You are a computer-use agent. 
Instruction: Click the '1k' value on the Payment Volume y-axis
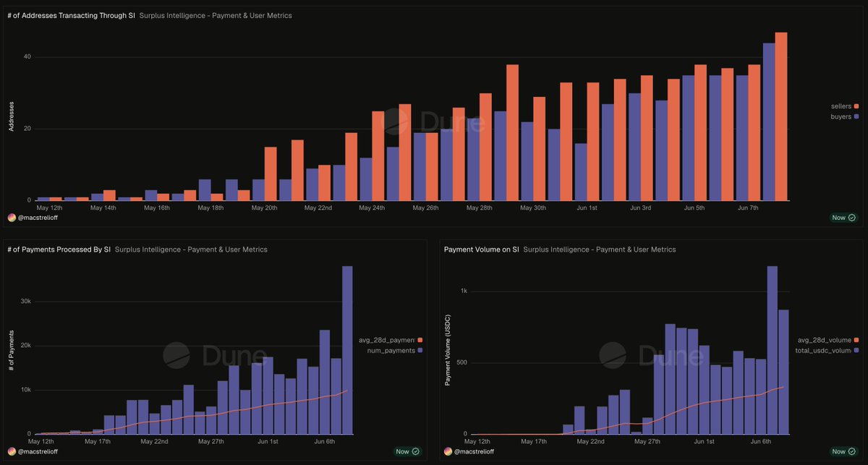point(464,291)
